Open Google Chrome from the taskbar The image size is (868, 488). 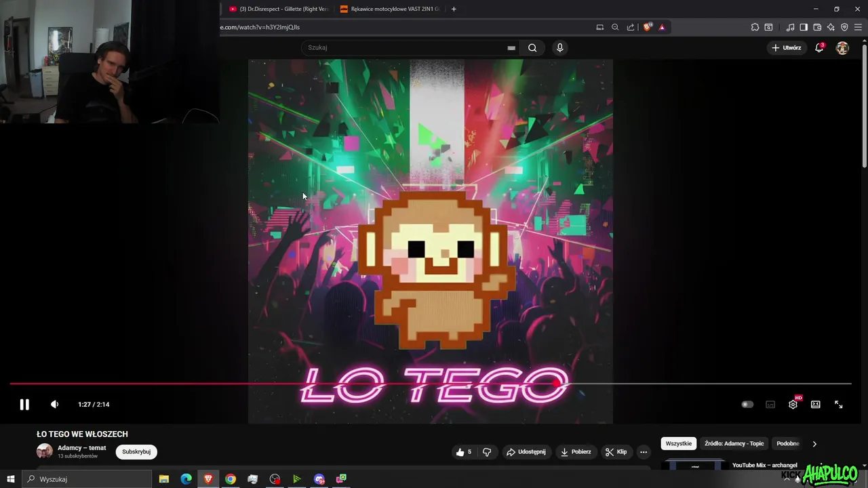pyautogui.click(x=231, y=479)
